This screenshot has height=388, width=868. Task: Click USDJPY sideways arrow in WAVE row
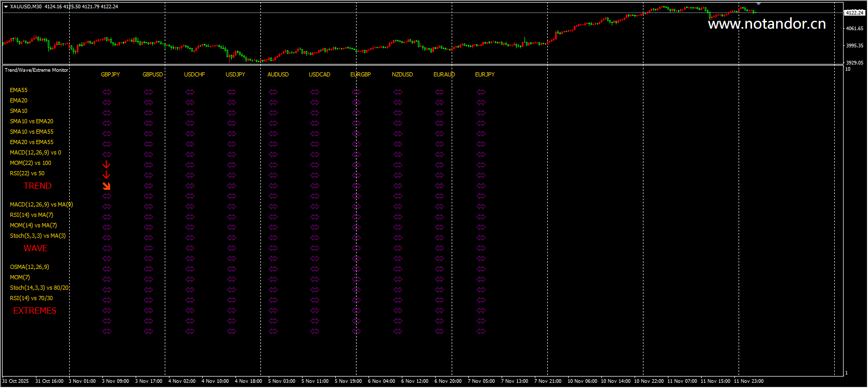(232, 248)
